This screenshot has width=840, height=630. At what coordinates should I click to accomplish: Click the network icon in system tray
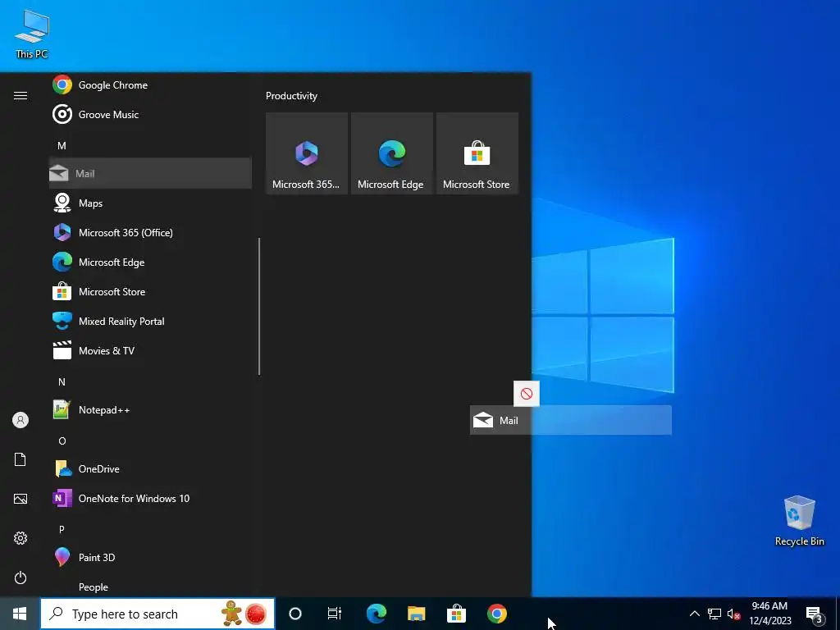714,614
